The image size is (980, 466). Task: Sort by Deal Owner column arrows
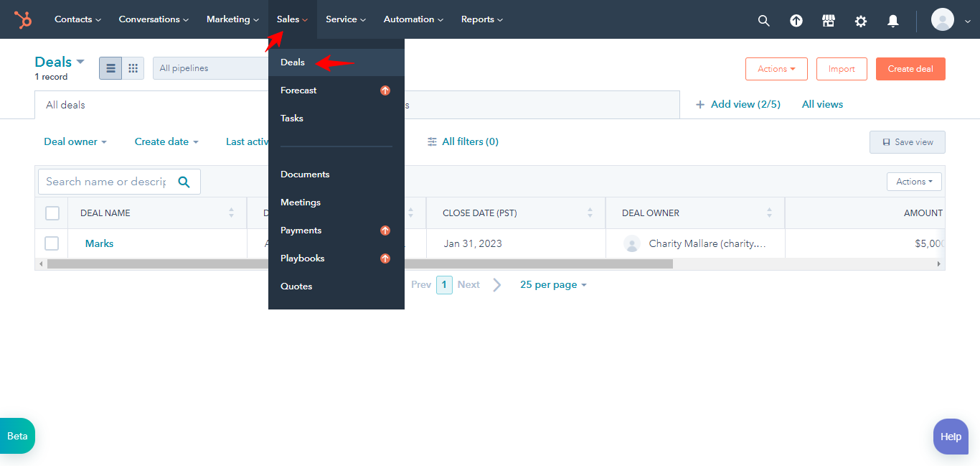(x=769, y=213)
